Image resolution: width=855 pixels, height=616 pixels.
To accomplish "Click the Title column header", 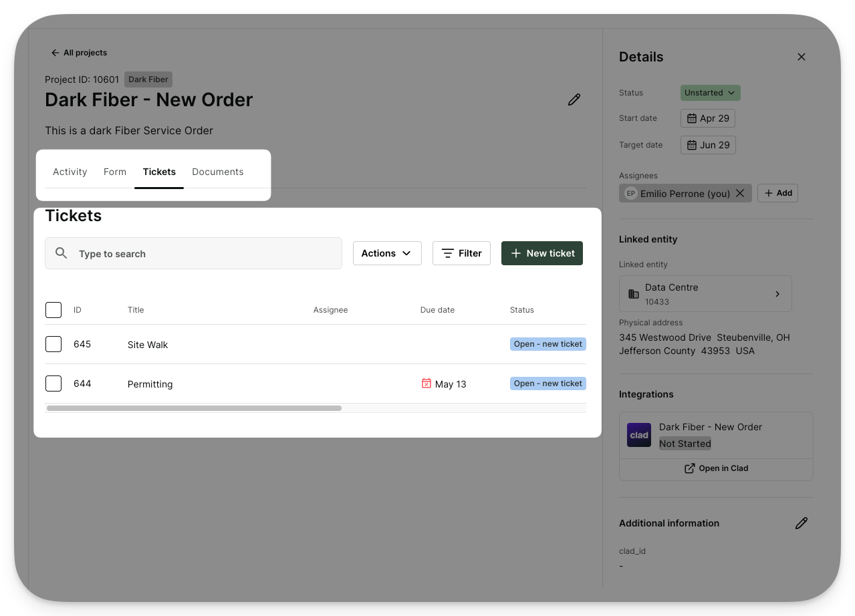I will coord(136,310).
